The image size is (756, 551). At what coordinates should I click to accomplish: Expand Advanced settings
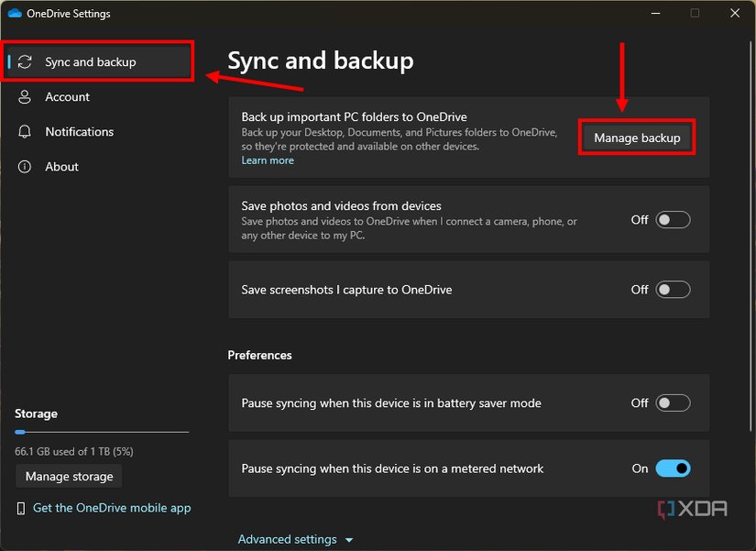pyautogui.click(x=295, y=539)
